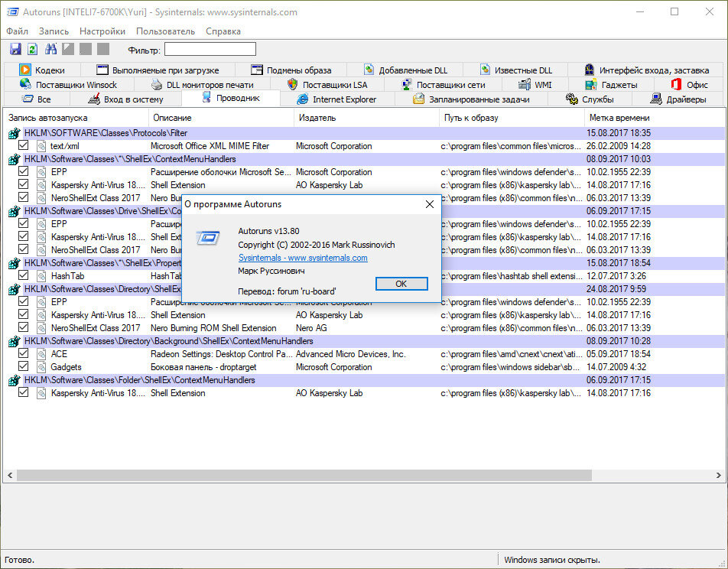This screenshot has width=728, height=569.
Task: Sort by Путь к образу column
Action: click(x=512, y=118)
